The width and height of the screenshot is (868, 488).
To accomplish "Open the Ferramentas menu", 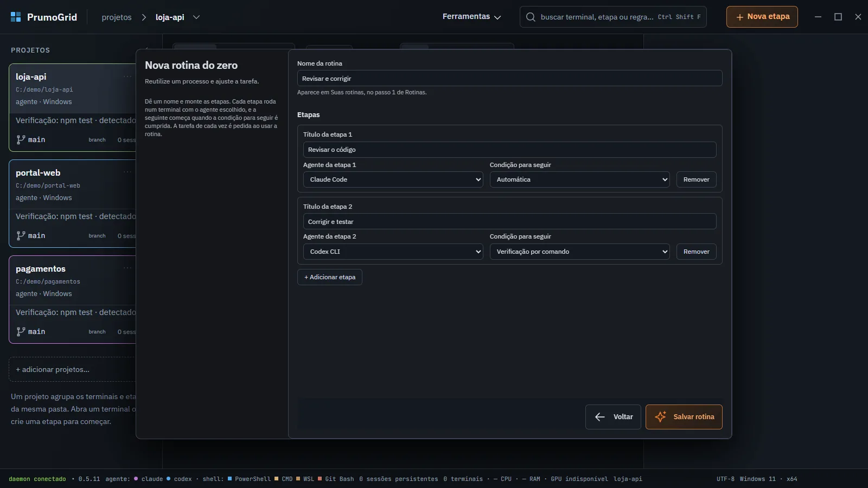I will (x=471, y=17).
